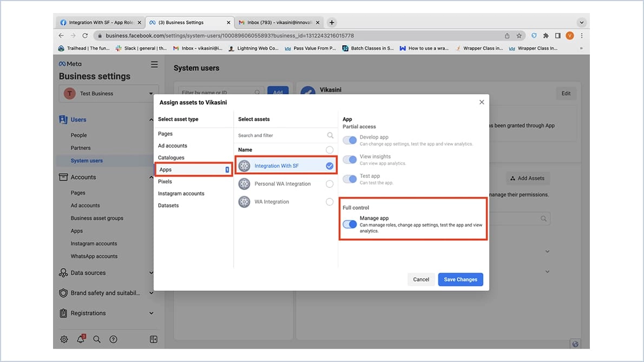Screen dimensions: 644x362
Task: Collapse the Users section chevron
Action: 151,120
